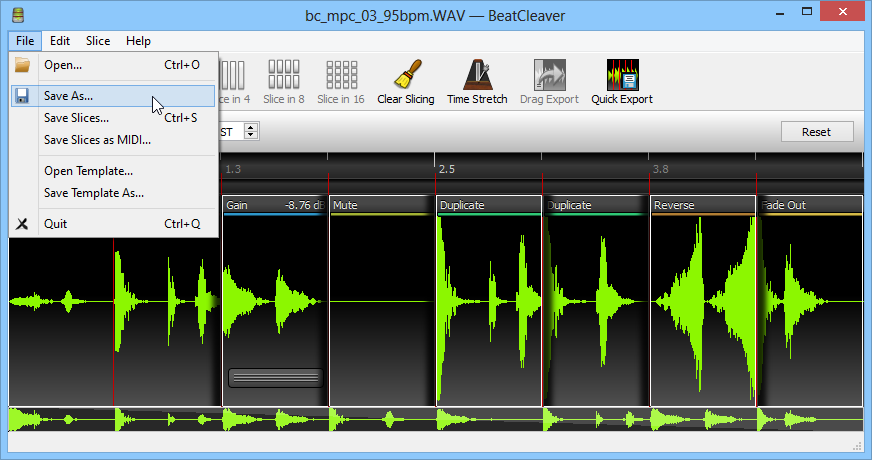Click the 2.5 ruler marker
The image size is (872, 460).
coord(447,169)
